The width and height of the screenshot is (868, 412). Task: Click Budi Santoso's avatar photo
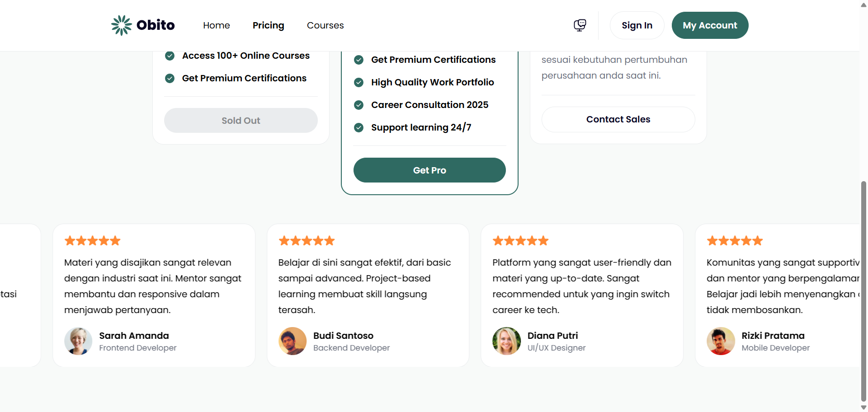(292, 341)
